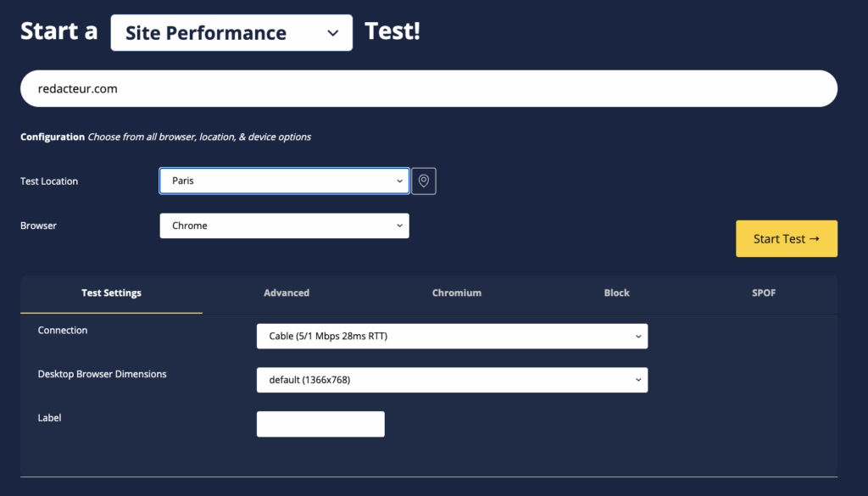Open the Browser dropdown showing Chrome
The height and width of the screenshot is (496, 868).
click(x=284, y=226)
